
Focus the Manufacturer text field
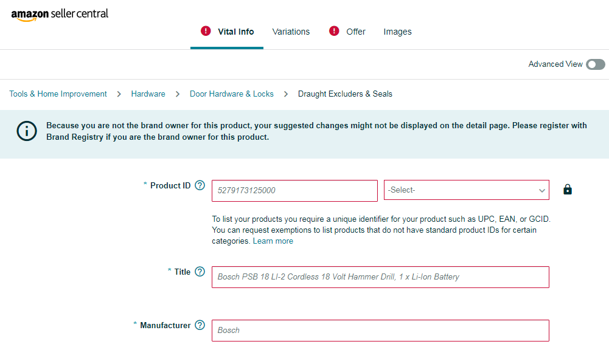(x=380, y=331)
